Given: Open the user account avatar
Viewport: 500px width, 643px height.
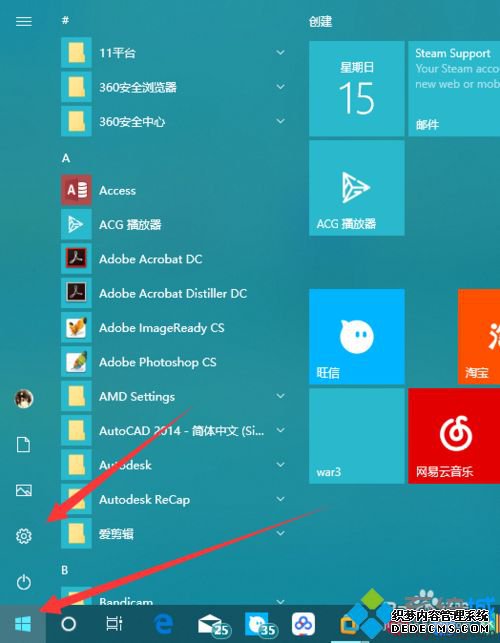Looking at the screenshot, I should (24, 399).
